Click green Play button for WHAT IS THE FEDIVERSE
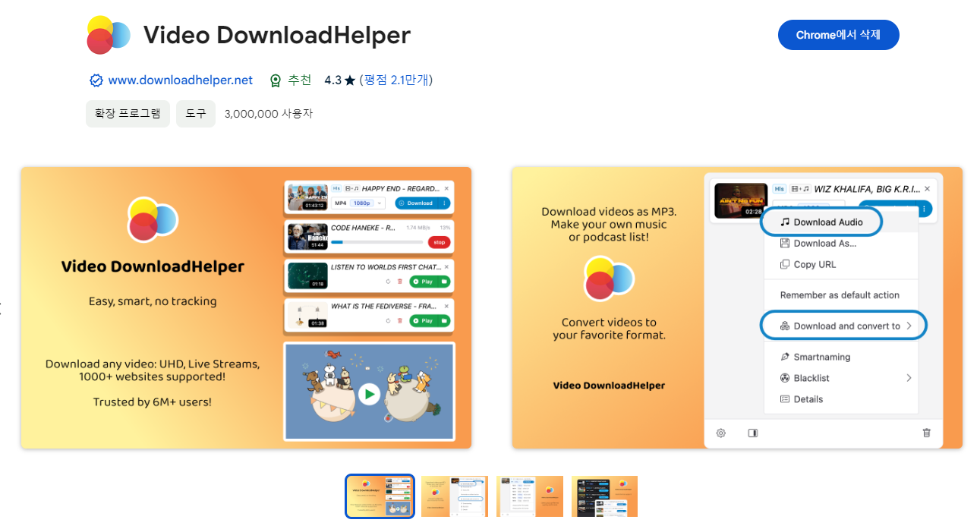The width and height of the screenshot is (980, 529). tap(423, 321)
